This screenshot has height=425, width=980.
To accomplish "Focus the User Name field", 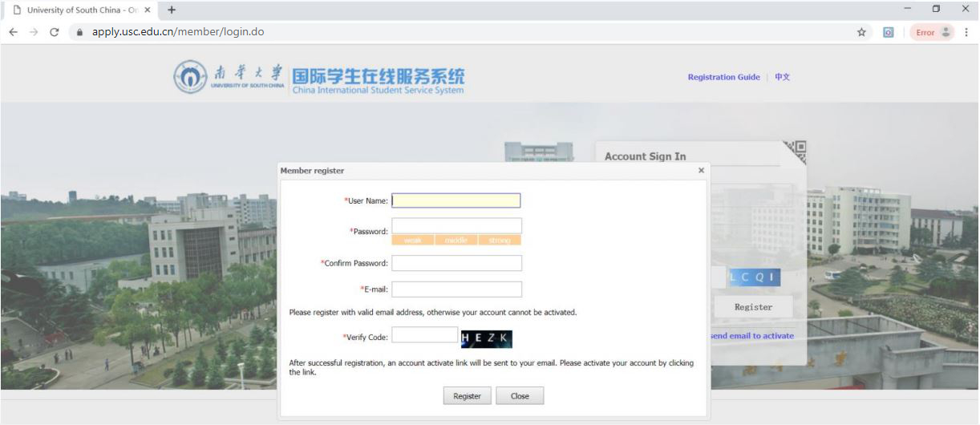I will [456, 200].
